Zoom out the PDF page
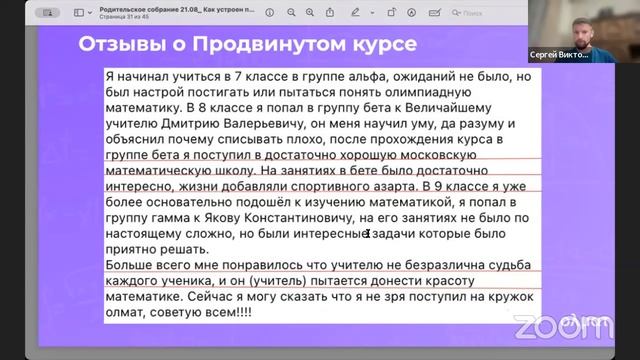 click(291, 13)
